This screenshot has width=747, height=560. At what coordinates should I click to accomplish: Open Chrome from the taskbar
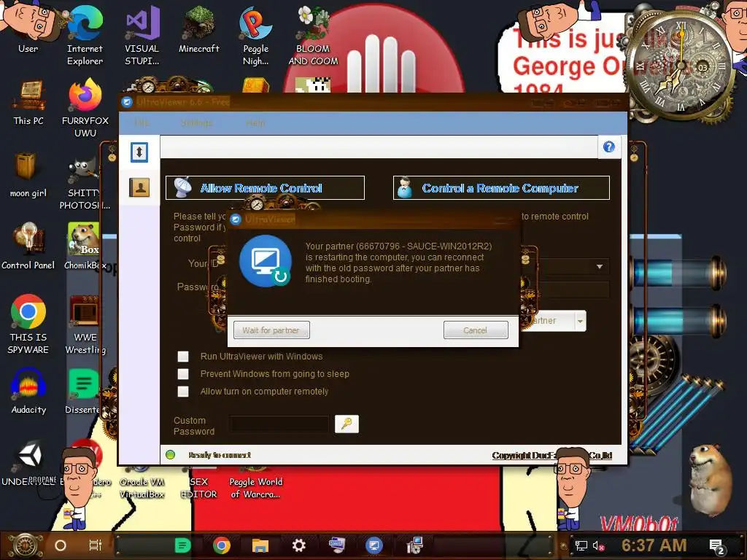pos(222,545)
